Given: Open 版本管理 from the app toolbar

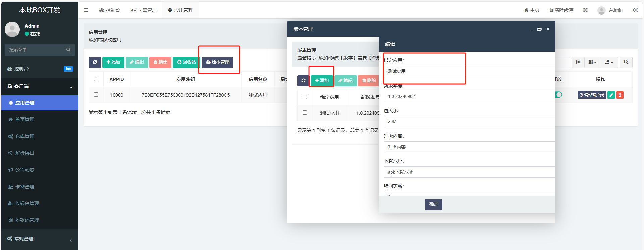Looking at the screenshot, I should 217,62.
